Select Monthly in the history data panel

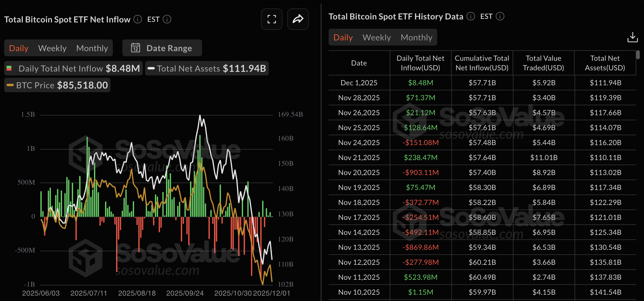(x=416, y=37)
